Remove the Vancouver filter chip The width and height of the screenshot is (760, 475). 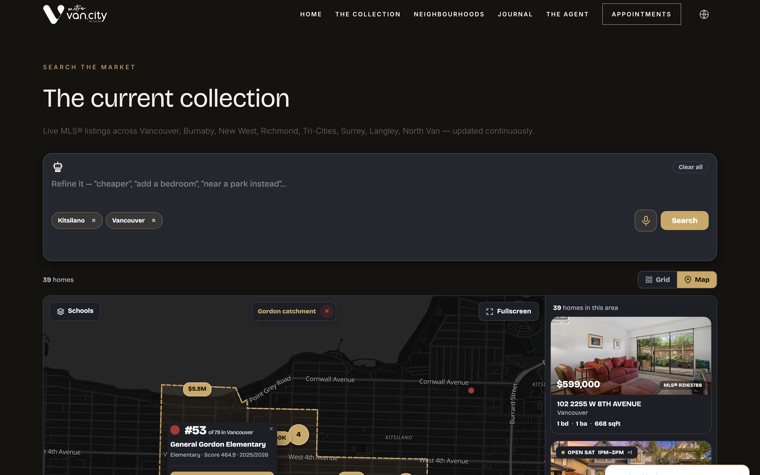154,221
